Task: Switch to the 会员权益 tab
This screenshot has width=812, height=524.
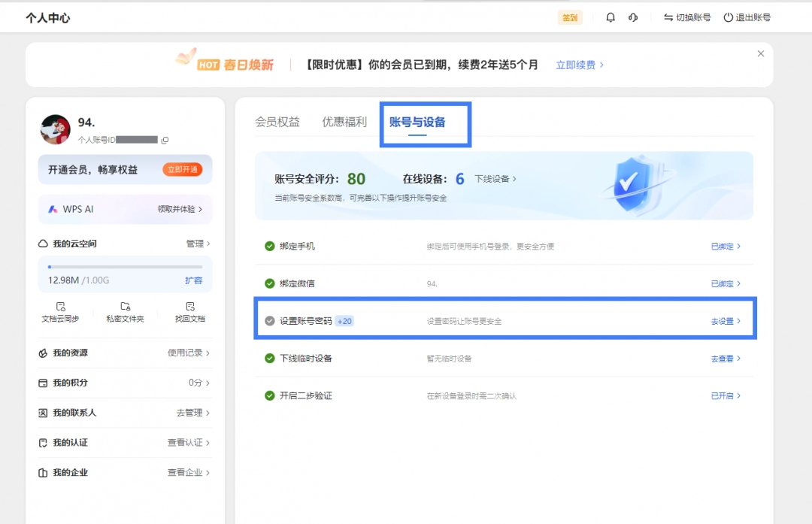Action: pos(277,119)
